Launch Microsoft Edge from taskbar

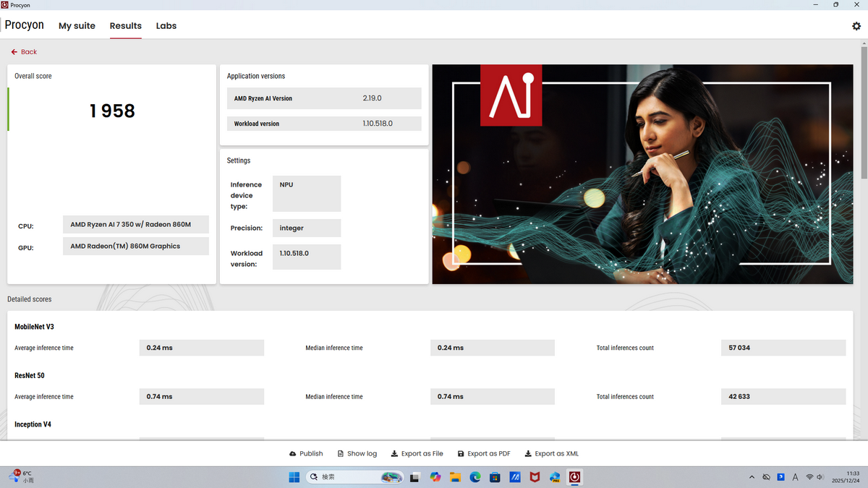point(475,477)
